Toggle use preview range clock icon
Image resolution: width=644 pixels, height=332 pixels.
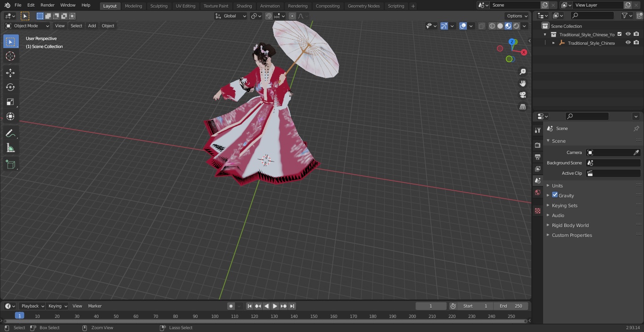click(453, 306)
